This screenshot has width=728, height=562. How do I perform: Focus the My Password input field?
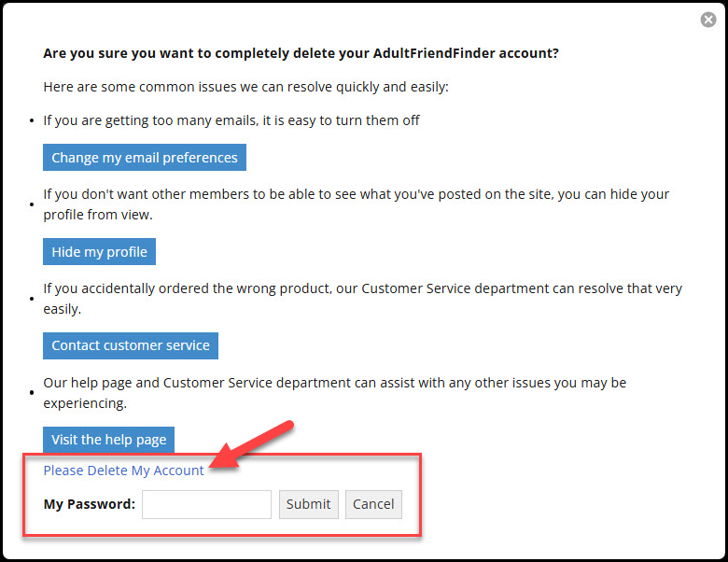206,504
